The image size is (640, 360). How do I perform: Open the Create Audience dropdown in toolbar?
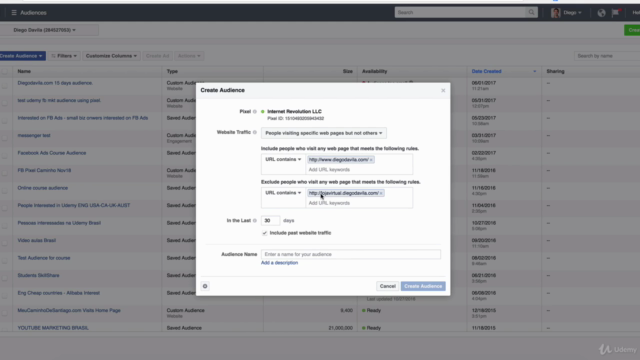tap(21, 56)
